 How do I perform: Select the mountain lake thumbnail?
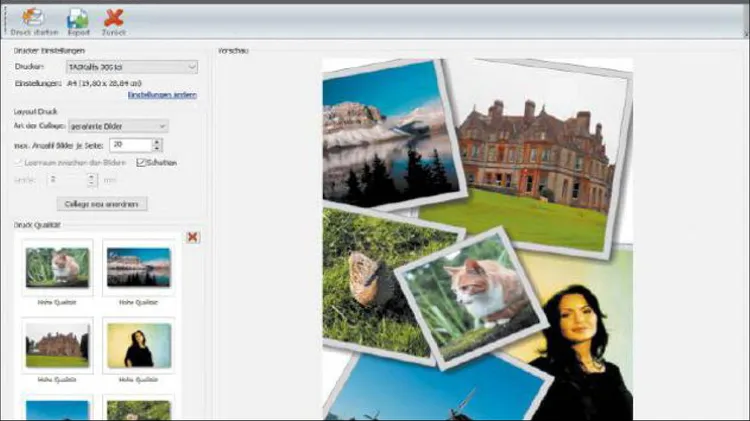[x=139, y=267]
